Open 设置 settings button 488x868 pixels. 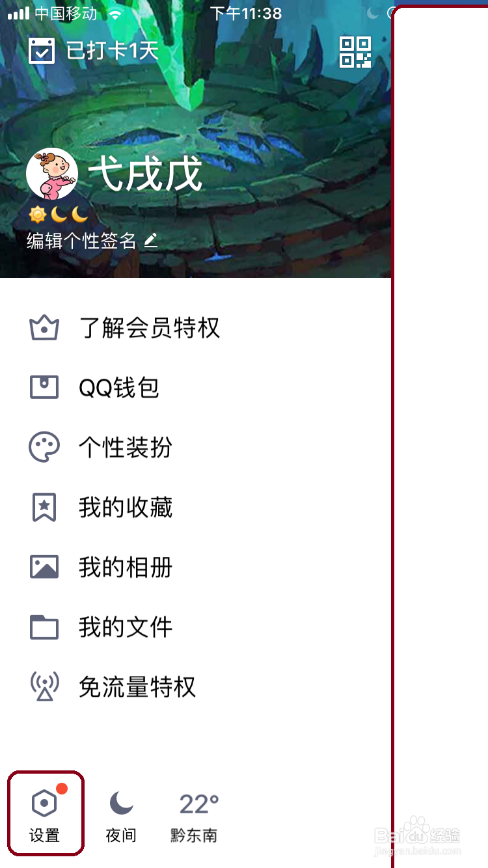click(x=46, y=813)
